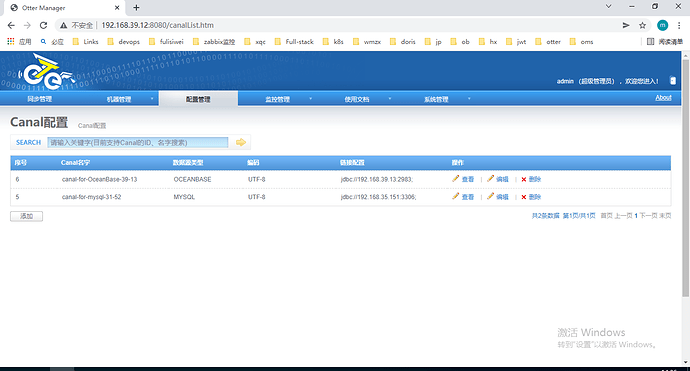Open the 同步管理 tab
Image resolution: width=690 pixels, height=371 pixels.
[40, 99]
